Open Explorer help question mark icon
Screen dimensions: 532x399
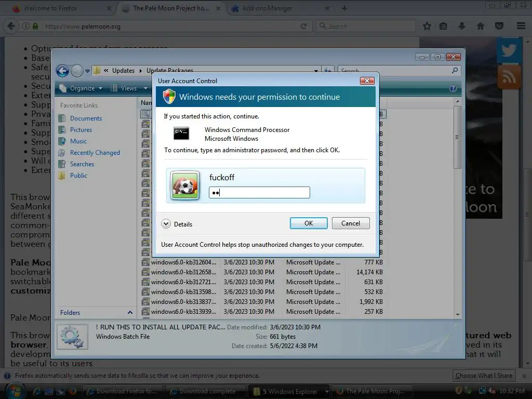pos(453,88)
